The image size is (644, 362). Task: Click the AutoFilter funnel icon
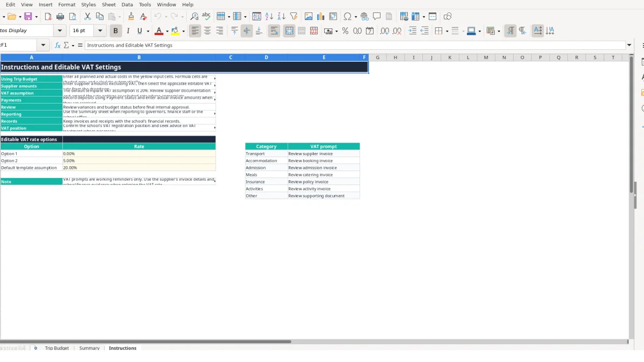294,17
